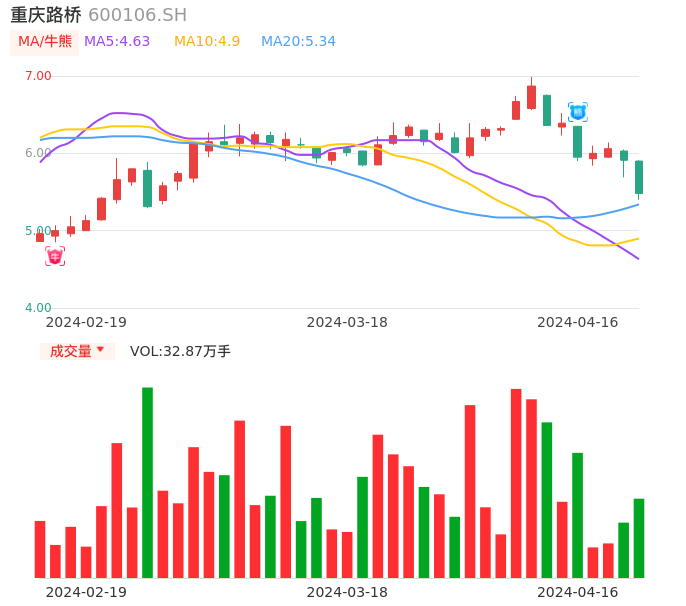The width and height of the screenshot is (686, 606).
Task: Click the 4.00 price axis label
Action: tap(38, 308)
